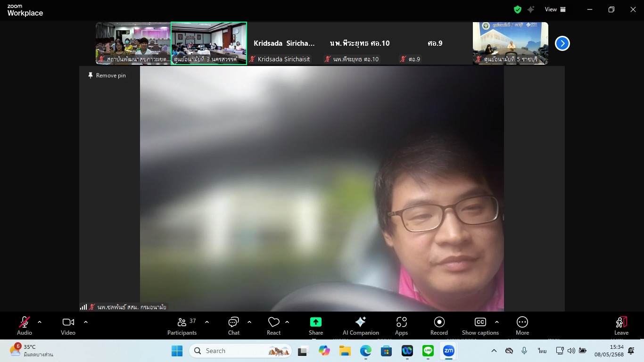644x362 pixels.
Task: Open the notification bell in tray
Action: (631, 351)
